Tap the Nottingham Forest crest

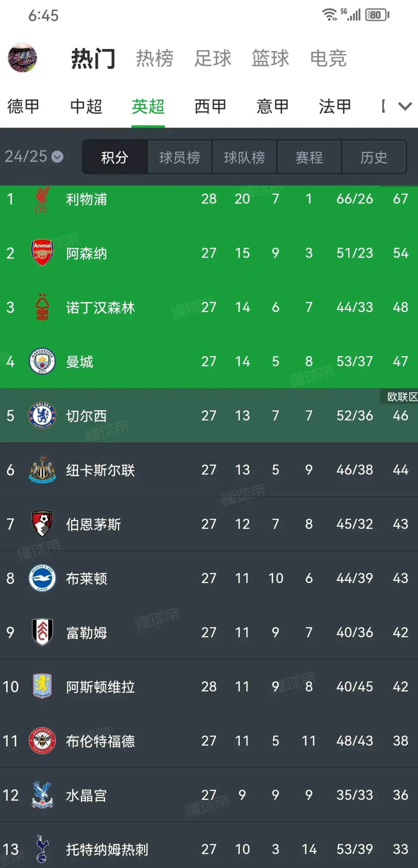coord(42,307)
